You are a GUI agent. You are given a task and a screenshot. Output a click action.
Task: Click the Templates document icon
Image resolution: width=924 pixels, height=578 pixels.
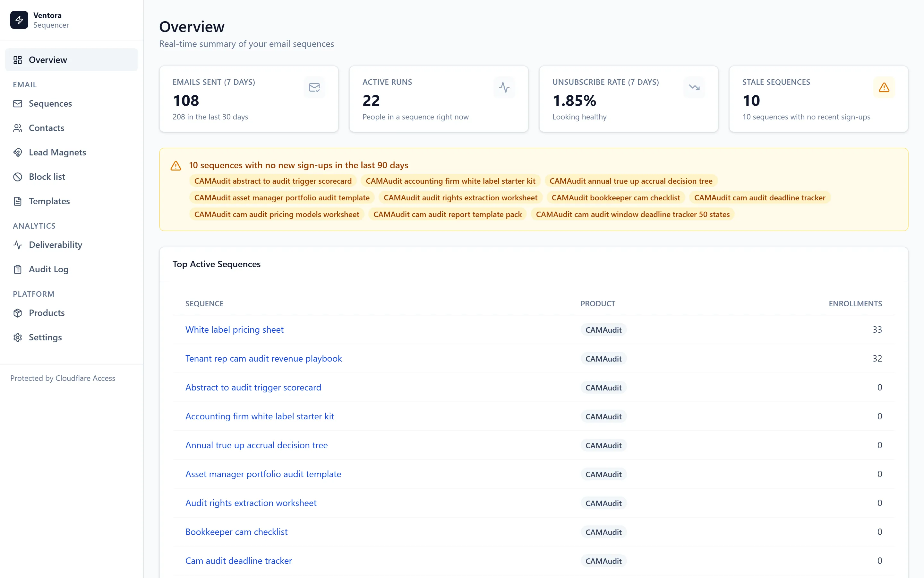[x=18, y=201]
